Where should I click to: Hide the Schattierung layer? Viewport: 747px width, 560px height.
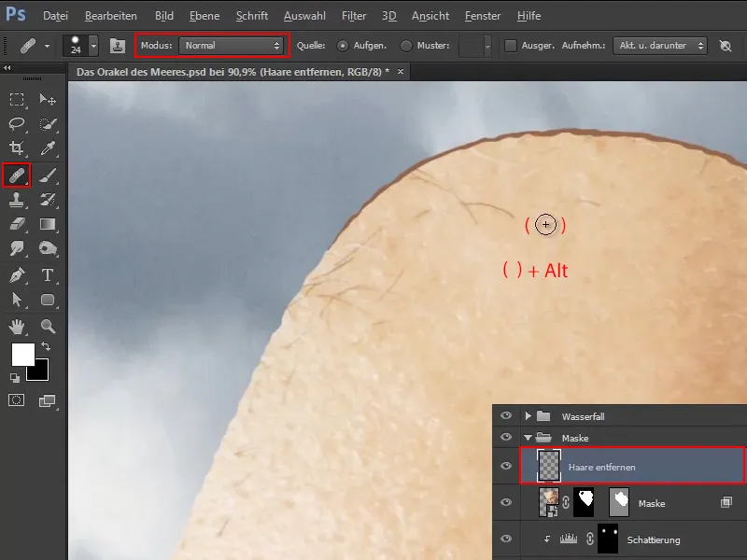pos(506,539)
